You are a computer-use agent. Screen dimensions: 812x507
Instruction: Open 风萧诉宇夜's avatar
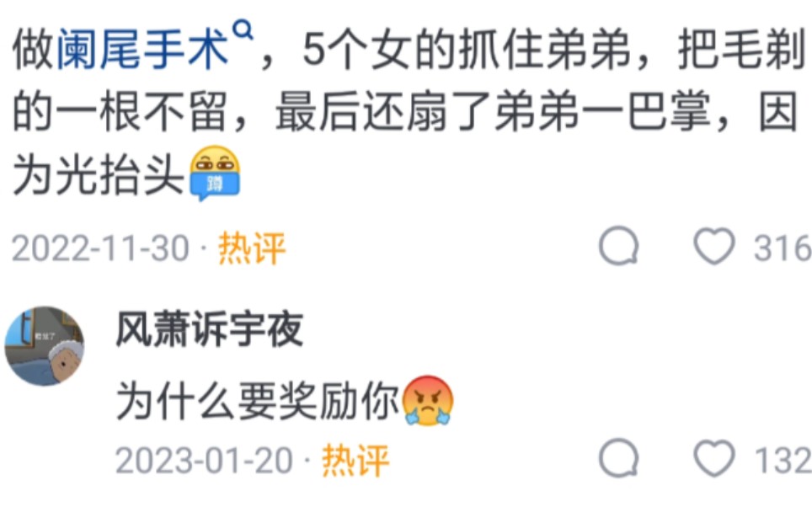coord(45,346)
